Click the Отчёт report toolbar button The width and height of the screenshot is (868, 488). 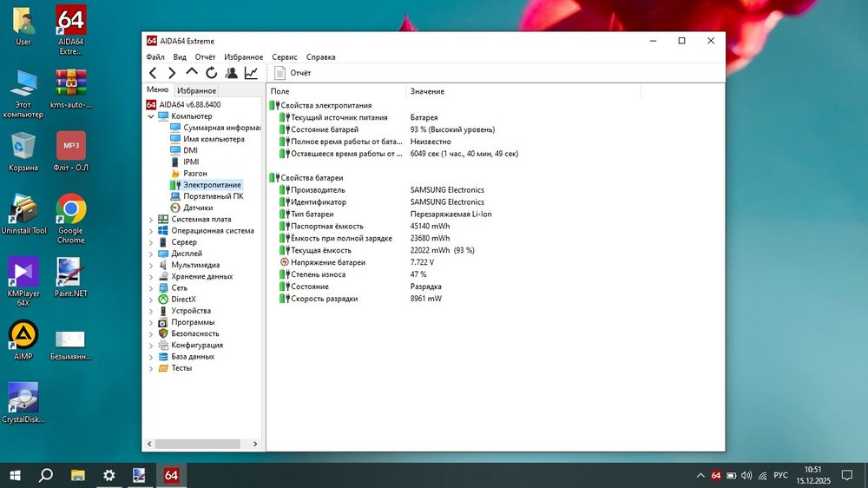pos(293,73)
